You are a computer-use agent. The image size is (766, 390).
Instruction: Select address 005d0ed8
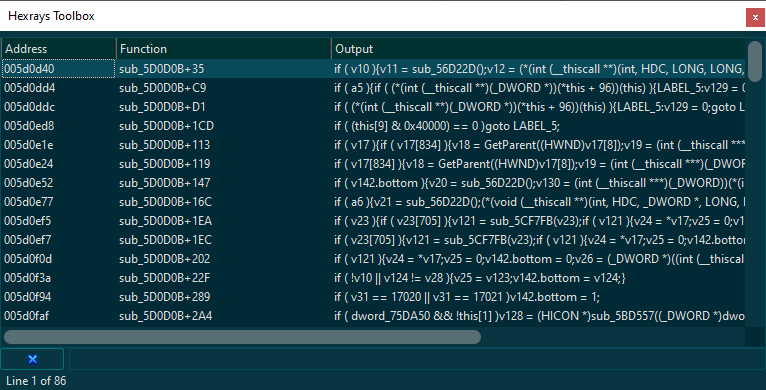click(x=29, y=126)
